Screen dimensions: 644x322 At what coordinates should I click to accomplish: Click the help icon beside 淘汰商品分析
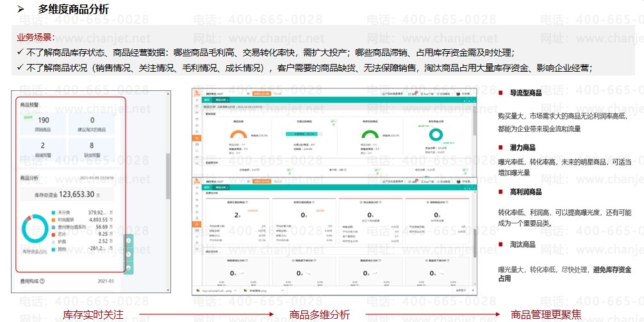point(379,202)
